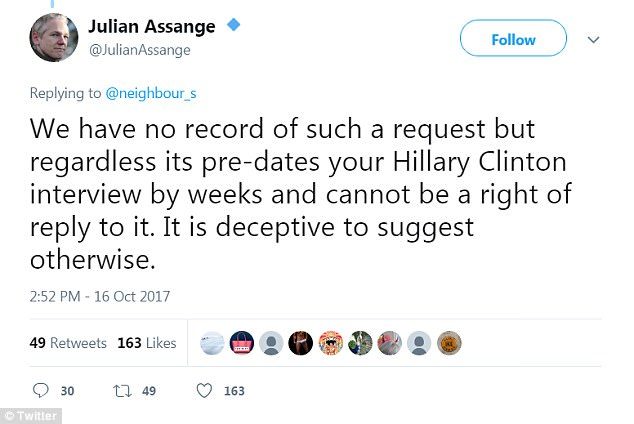Viewport: 634px width, 424px height.
Task: Open the dark photo liker avatar
Action: coord(300,343)
